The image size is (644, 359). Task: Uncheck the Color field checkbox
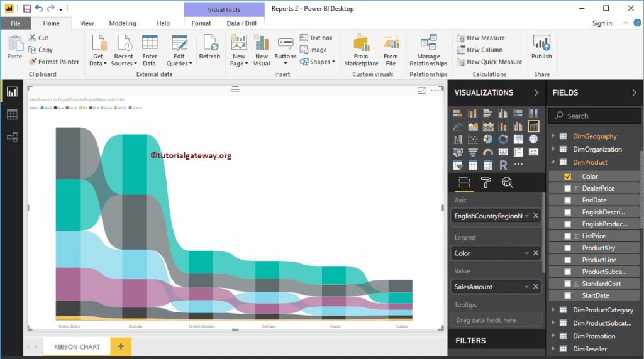click(x=568, y=176)
